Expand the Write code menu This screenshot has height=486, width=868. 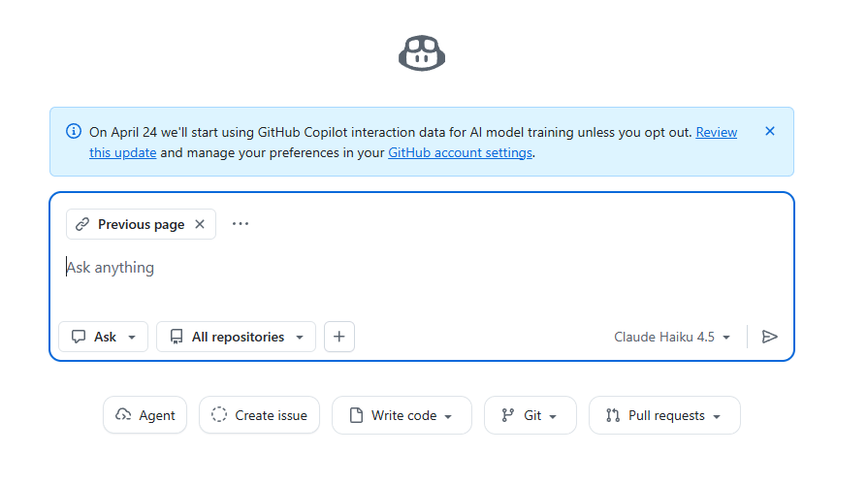(402, 415)
